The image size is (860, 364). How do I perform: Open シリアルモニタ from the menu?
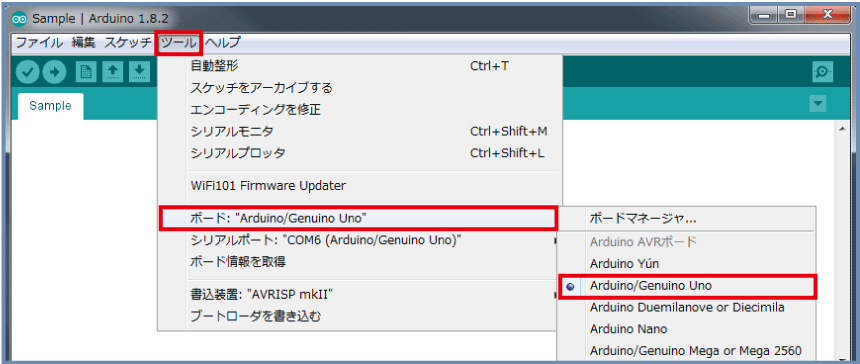pyautogui.click(x=360, y=132)
